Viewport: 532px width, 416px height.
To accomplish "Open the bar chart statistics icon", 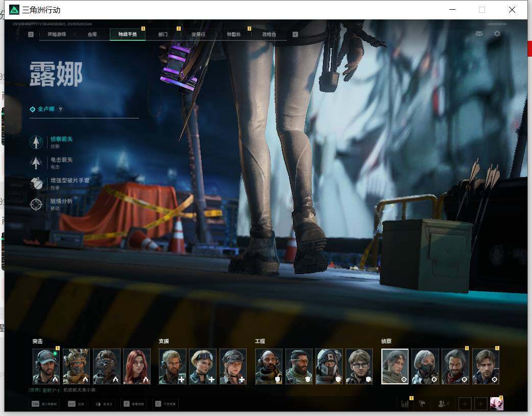I will (405, 404).
